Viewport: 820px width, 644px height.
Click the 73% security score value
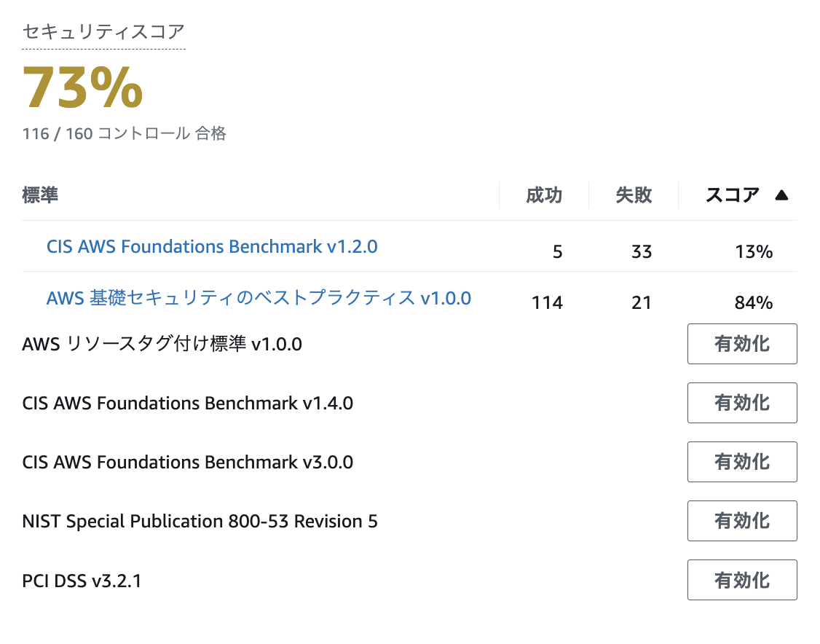(x=82, y=87)
